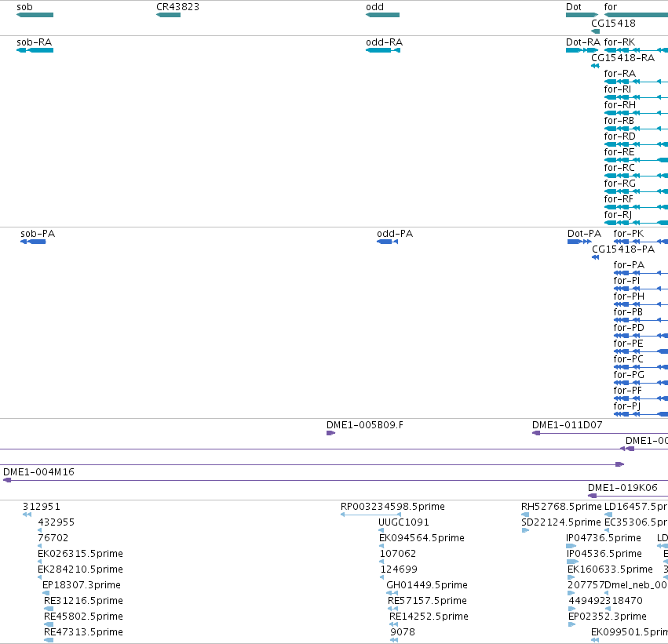The image size is (668, 644).
Task: Open the for-RJ transcript label
Action: pos(618,214)
